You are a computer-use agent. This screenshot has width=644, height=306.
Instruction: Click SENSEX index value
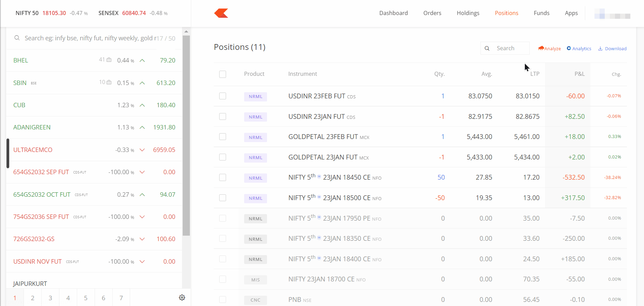click(134, 13)
